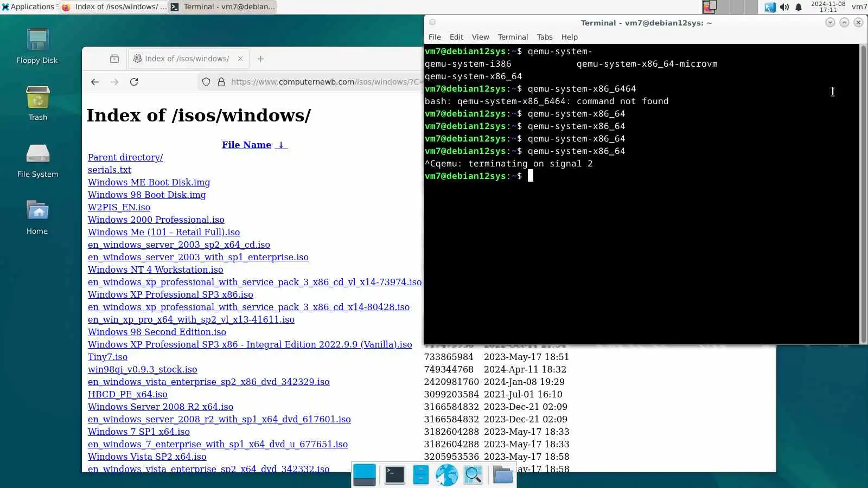
Task: Click the File Name descending arrow link
Action: click(x=281, y=145)
